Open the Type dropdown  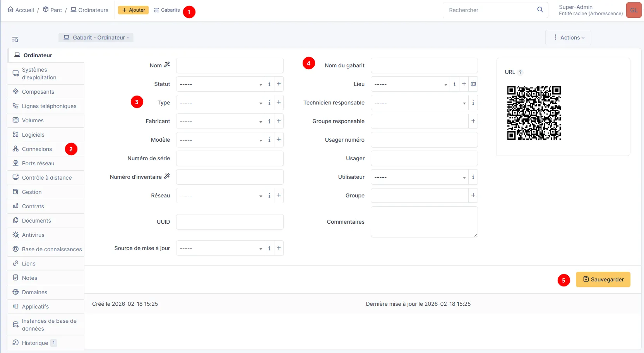[x=220, y=103]
